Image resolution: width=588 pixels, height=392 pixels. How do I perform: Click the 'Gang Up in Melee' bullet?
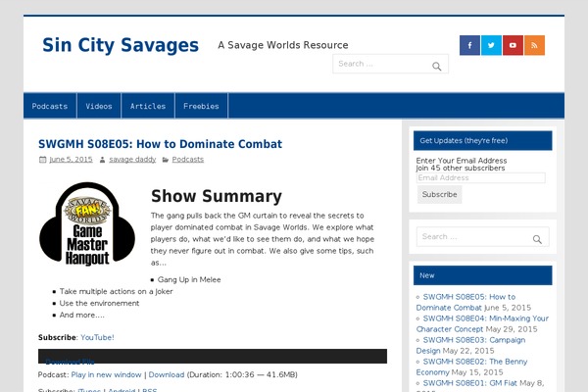pos(189,279)
